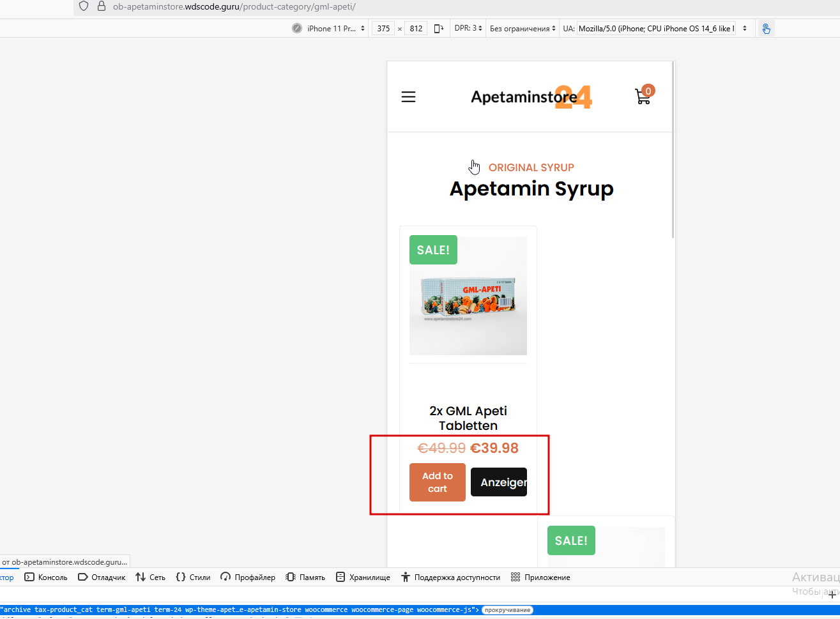
Task: Click the crossed-out €49.99 price
Action: (441, 448)
